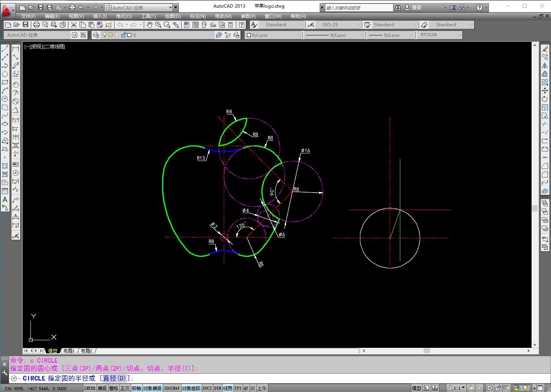The image size is (551, 392).
Task: Select the Linear dimension tool
Action: point(16,49)
